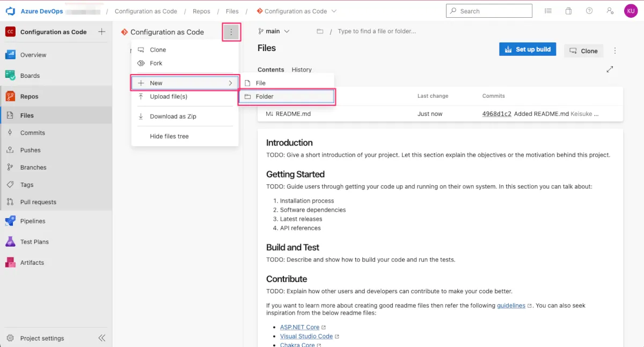This screenshot has height=347, width=644.
Task: Open commit 4968d1c2 link
Action: 496,114
